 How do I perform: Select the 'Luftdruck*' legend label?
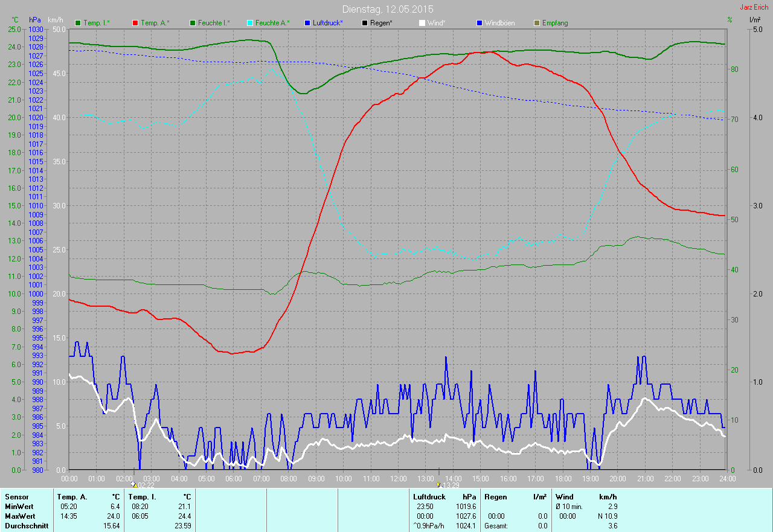point(328,23)
